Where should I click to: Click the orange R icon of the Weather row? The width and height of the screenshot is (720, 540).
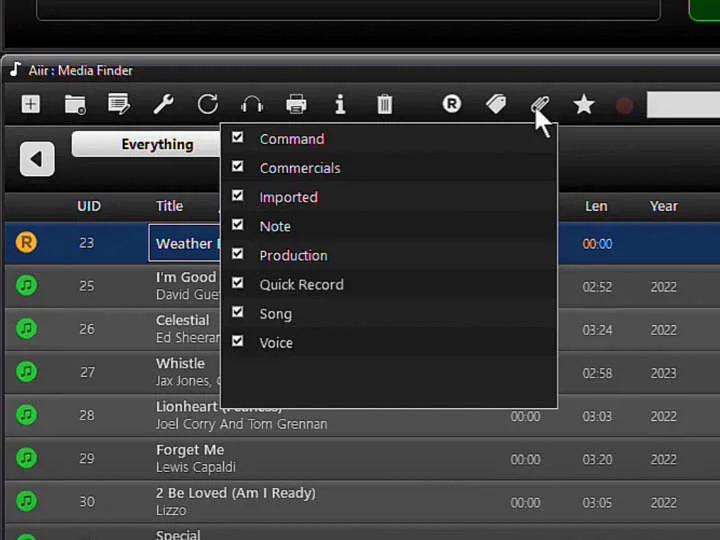pyautogui.click(x=26, y=242)
